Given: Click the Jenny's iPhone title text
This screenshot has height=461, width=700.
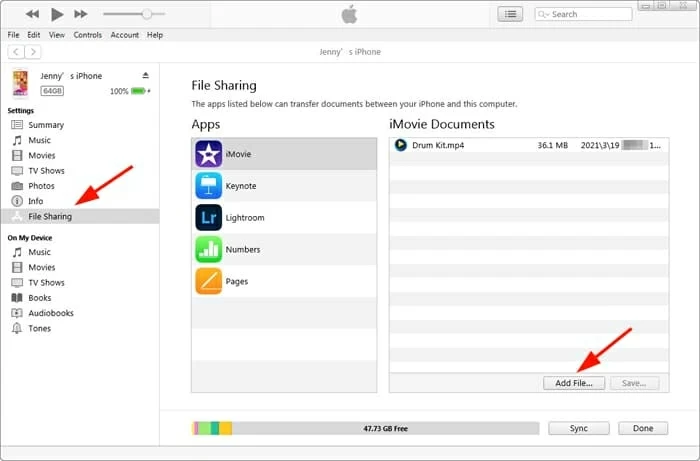Looking at the screenshot, I should tap(350, 52).
